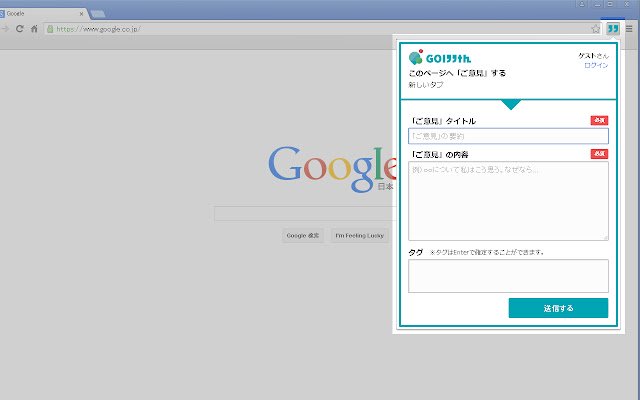
Task: Click the 送信する submit button
Action: [x=558, y=308]
